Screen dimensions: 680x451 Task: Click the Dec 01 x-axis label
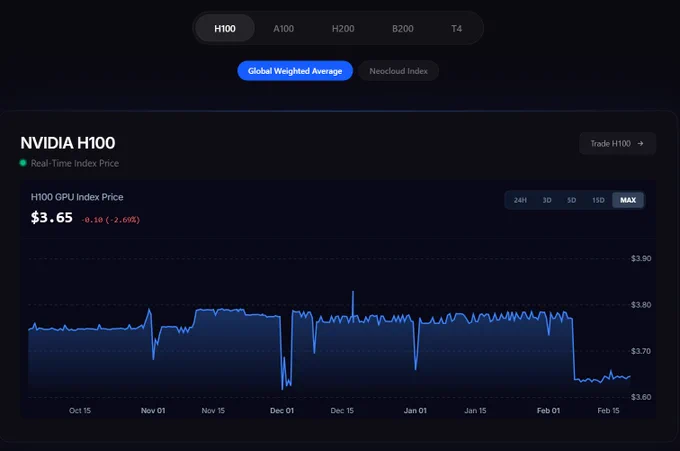tap(282, 410)
